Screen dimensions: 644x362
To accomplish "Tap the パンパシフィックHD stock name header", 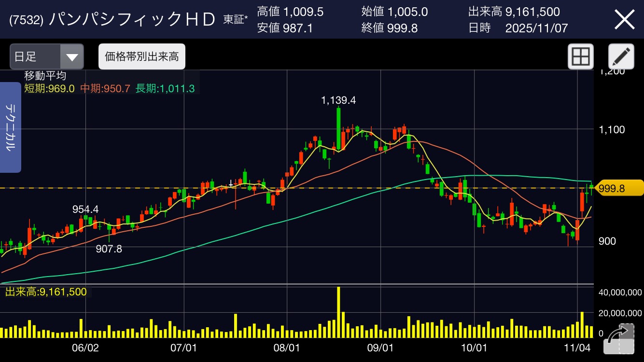I will (132, 20).
